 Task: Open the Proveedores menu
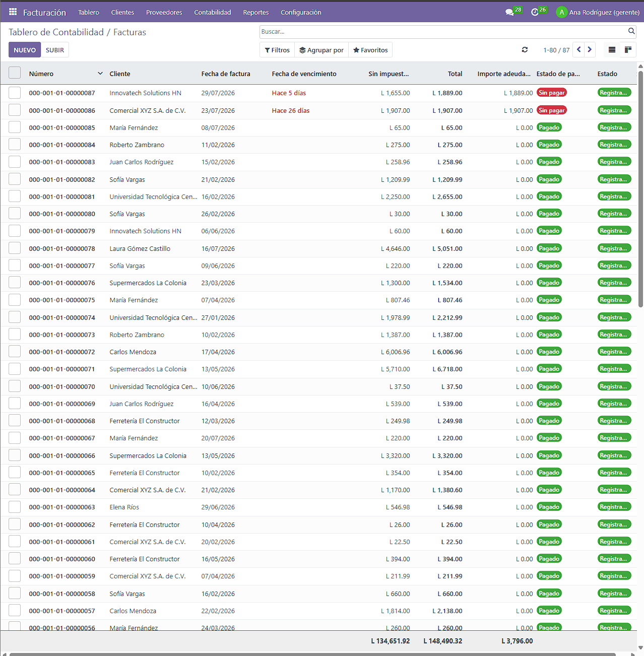[164, 12]
